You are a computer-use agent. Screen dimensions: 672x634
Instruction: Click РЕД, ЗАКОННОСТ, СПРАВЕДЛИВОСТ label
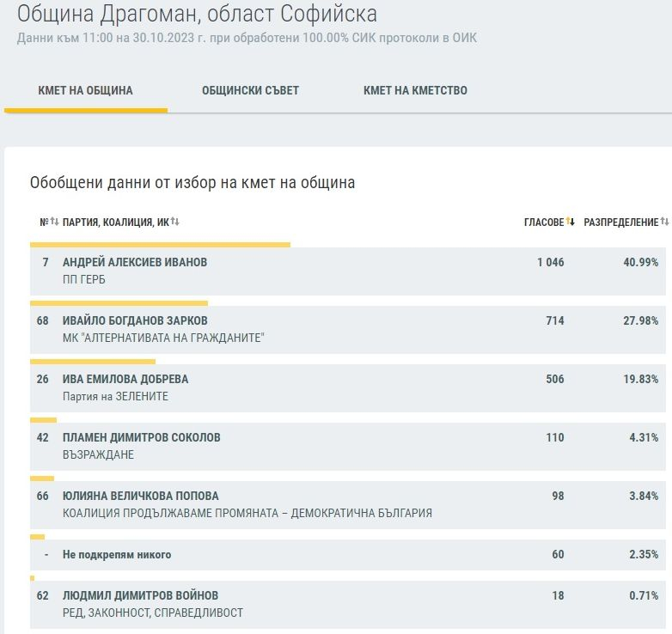point(153,613)
